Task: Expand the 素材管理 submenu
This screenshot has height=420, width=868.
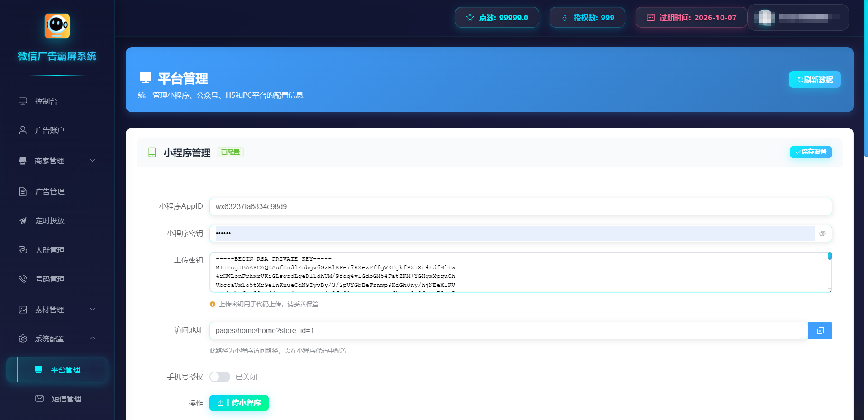Action: click(92, 310)
